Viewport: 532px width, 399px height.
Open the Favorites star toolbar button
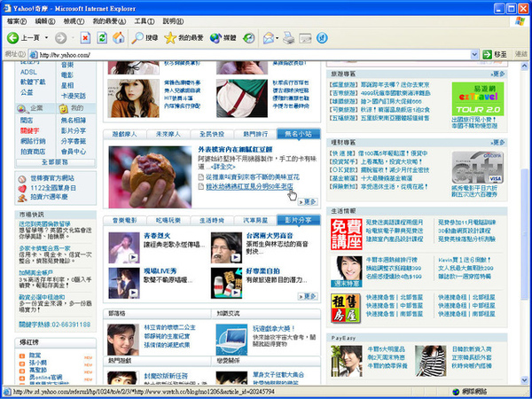184,38
